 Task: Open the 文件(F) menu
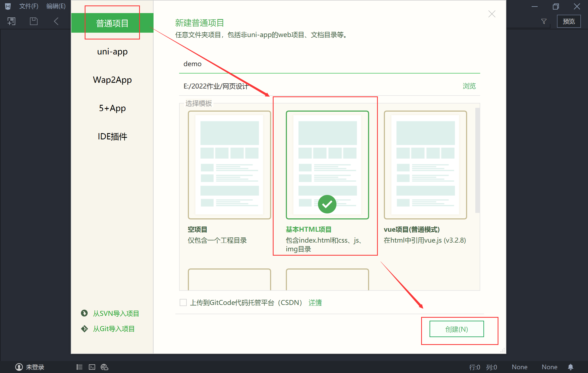click(x=28, y=6)
